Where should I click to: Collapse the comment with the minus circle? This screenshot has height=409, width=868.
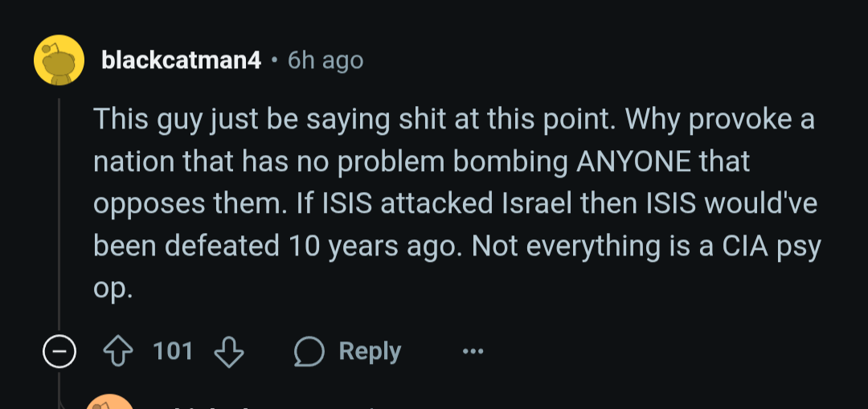pyautogui.click(x=59, y=352)
